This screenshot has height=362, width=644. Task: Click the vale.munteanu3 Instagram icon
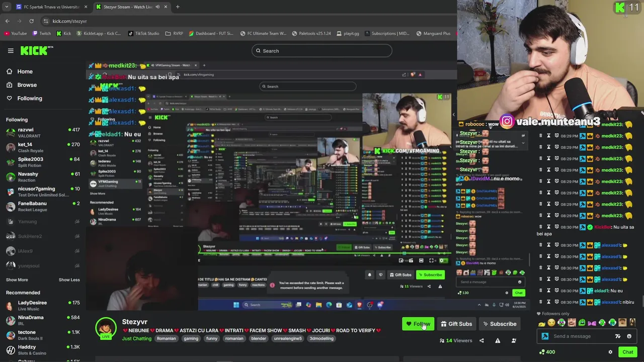tap(507, 122)
